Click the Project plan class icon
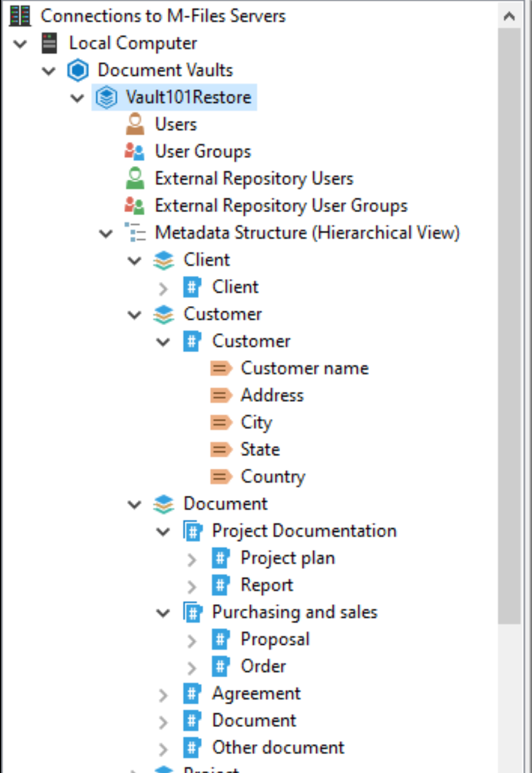The width and height of the screenshot is (532, 773). (x=220, y=558)
